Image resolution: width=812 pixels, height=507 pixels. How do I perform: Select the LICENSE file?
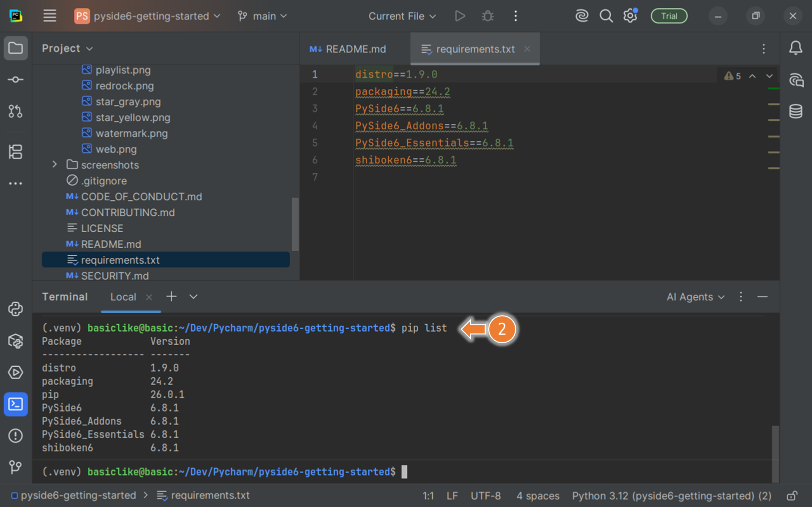(x=102, y=228)
